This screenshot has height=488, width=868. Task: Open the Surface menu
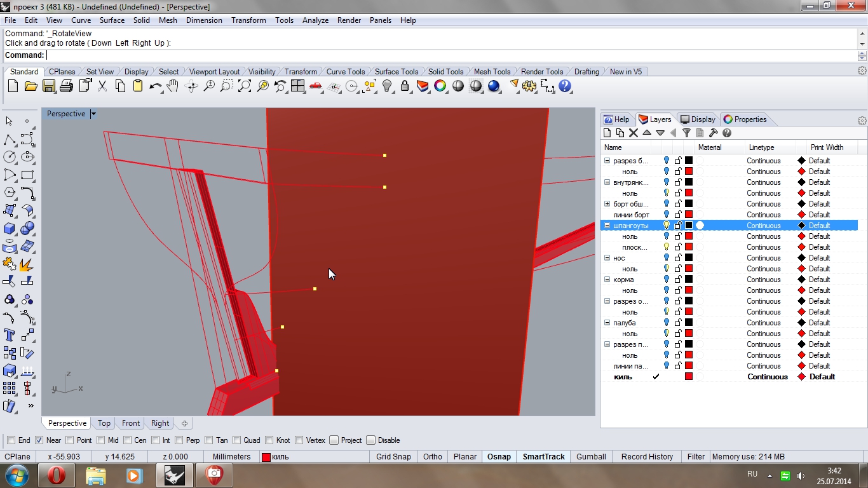pyautogui.click(x=112, y=20)
